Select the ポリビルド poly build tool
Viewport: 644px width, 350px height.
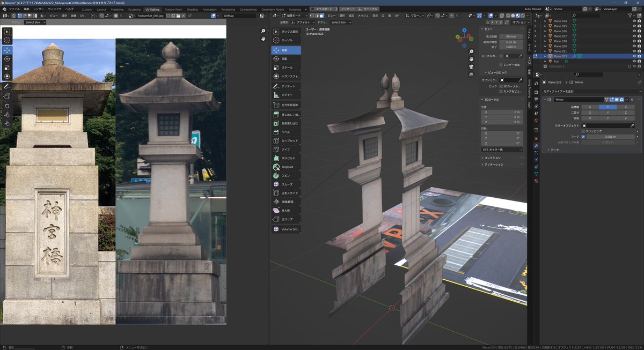(286, 159)
